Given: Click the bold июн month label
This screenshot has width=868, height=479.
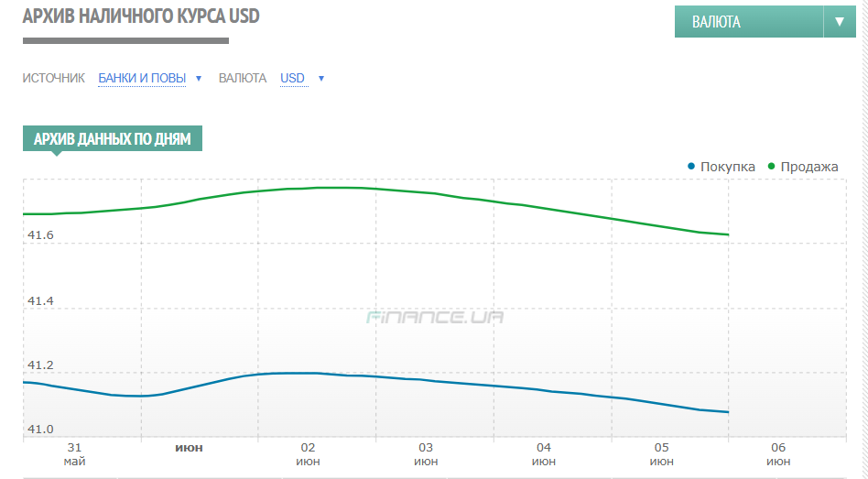Looking at the screenshot, I should [189, 448].
